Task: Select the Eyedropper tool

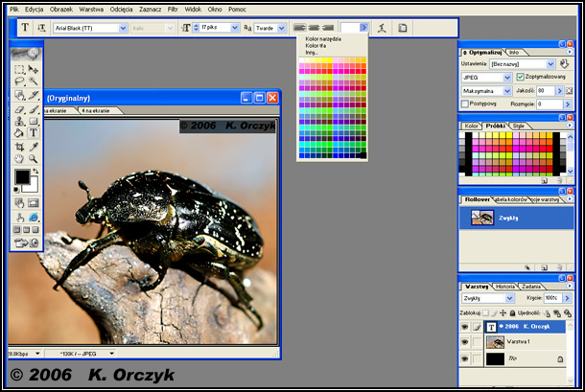Action: (34, 146)
